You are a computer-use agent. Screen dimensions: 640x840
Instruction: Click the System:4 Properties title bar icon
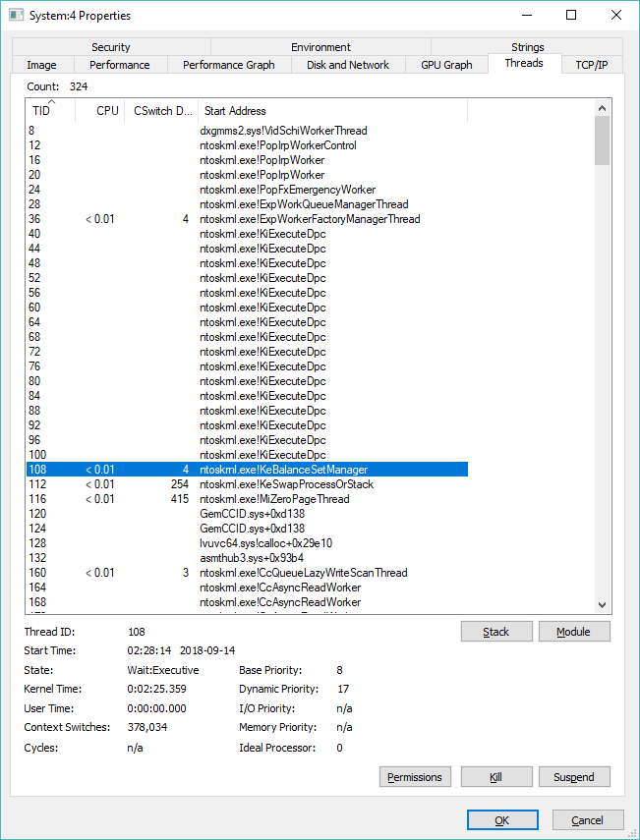17,16
